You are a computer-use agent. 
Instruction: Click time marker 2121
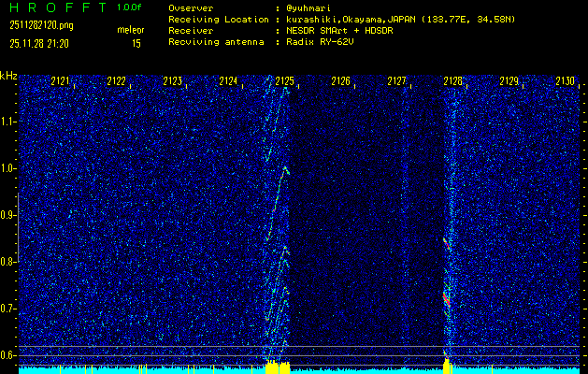coord(60,81)
